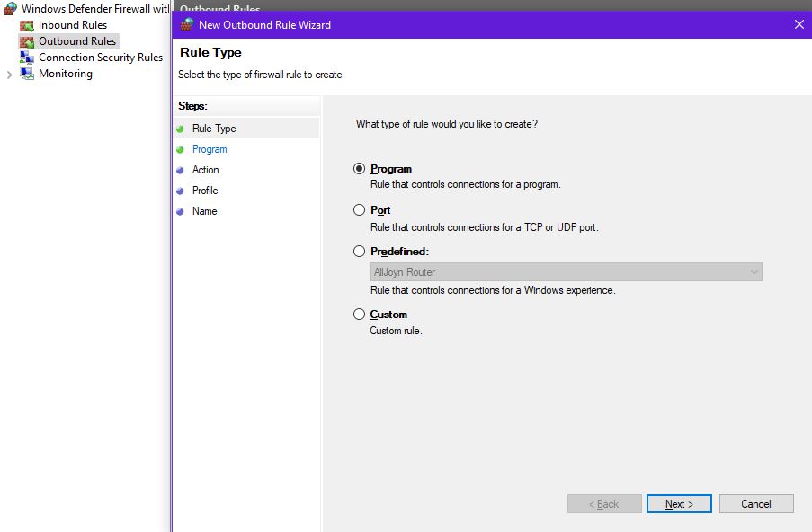The height and width of the screenshot is (532, 812).
Task: Go to the Name step
Action: (204, 211)
